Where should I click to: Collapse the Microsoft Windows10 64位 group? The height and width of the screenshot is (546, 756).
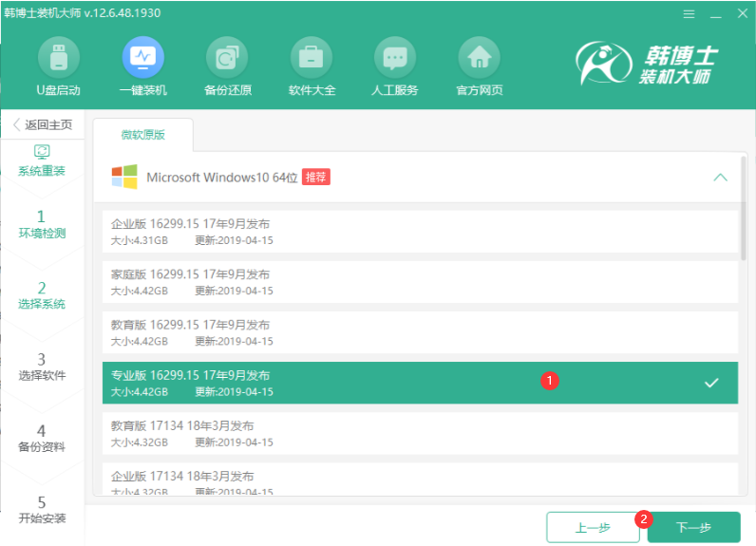click(720, 178)
